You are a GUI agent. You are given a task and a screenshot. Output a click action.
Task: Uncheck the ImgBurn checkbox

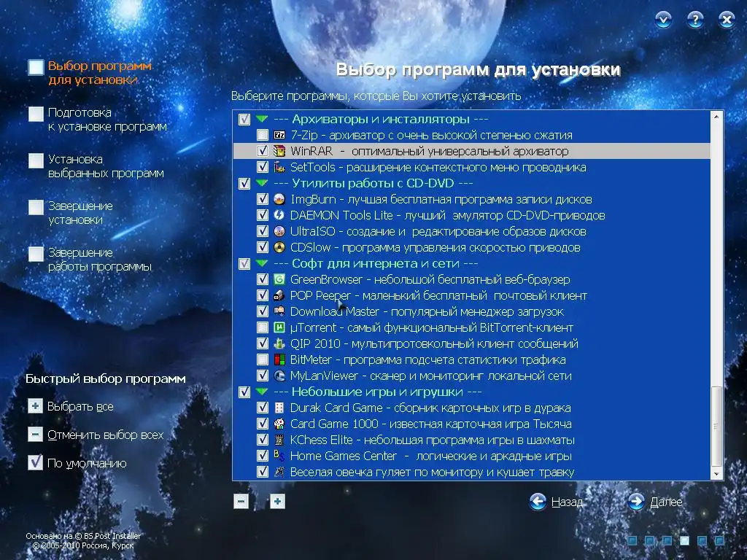click(x=263, y=199)
